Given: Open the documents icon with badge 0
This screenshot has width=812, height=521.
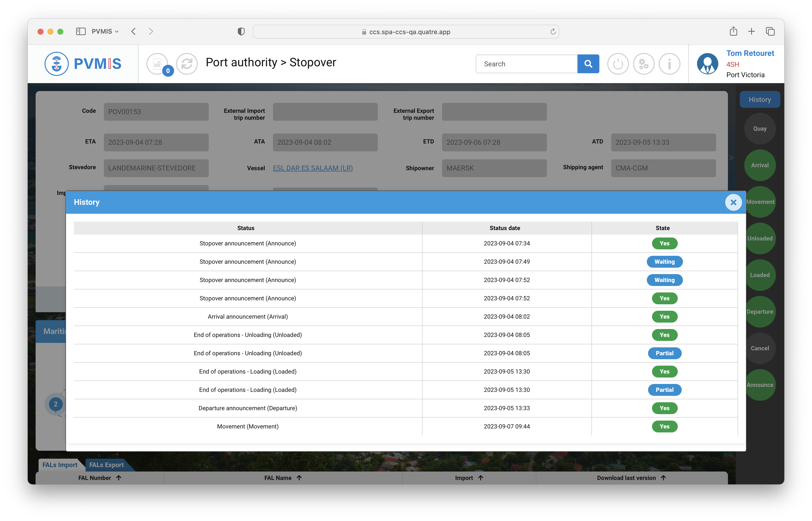Looking at the screenshot, I should coord(157,64).
